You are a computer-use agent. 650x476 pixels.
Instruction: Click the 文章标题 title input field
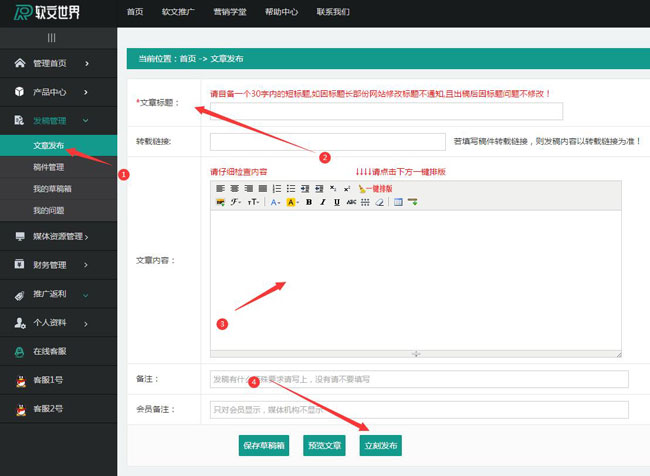coord(386,111)
